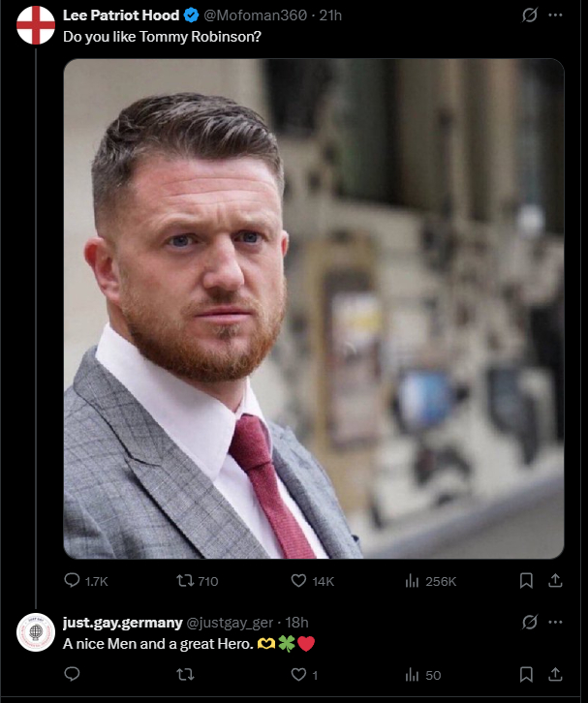Bookmark just.gay.germany's reply
The image size is (588, 703).
point(526,674)
